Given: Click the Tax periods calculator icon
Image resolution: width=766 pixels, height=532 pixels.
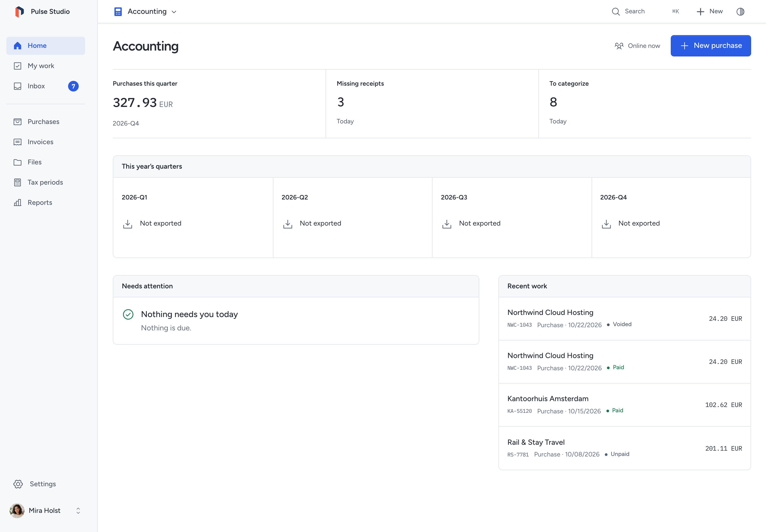Looking at the screenshot, I should (x=18, y=182).
